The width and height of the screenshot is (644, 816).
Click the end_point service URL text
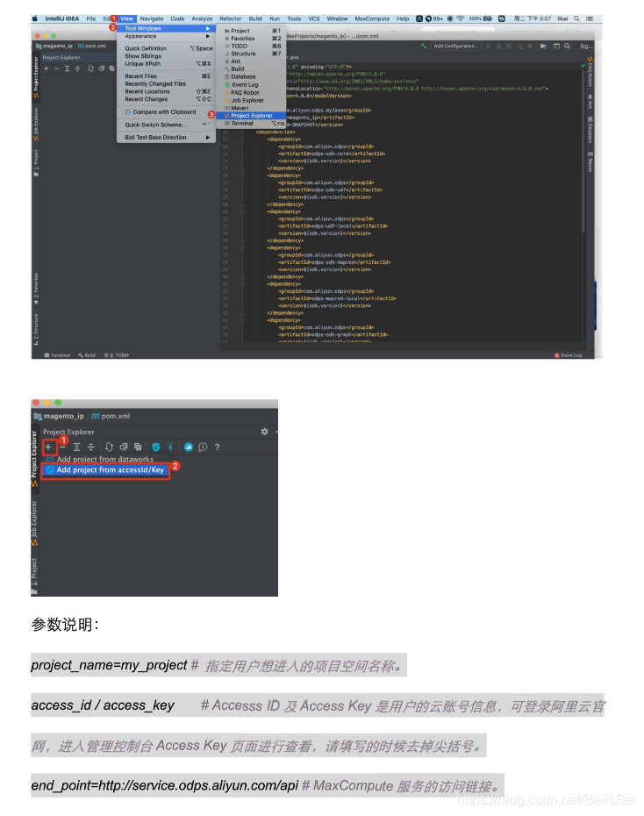pos(165,785)
